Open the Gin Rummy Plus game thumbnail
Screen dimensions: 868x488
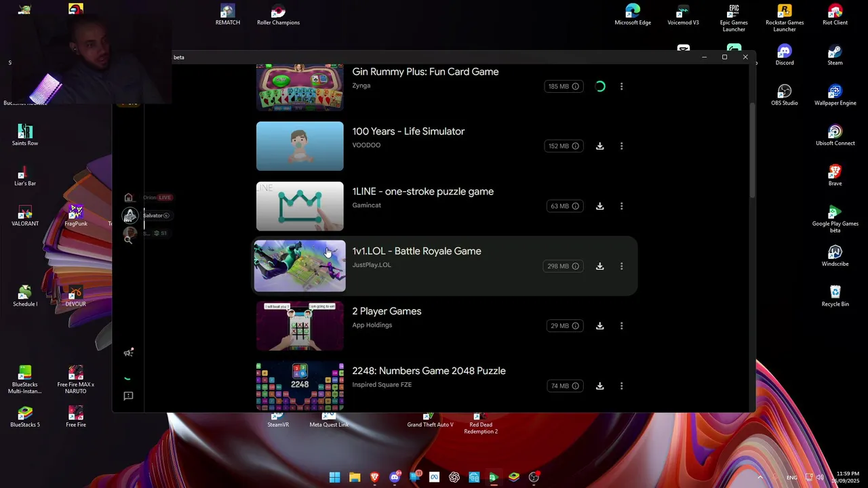300,87
